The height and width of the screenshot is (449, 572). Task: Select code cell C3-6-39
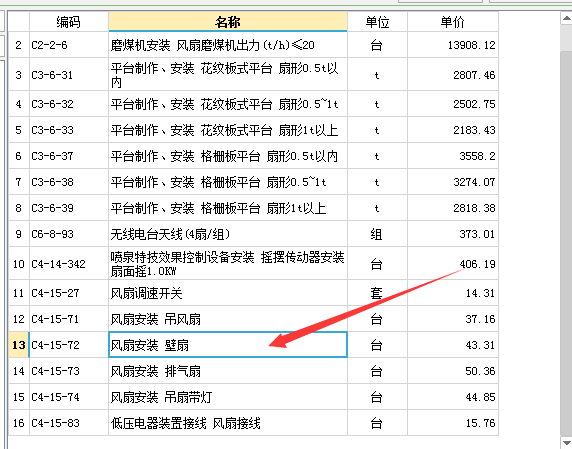click(69, 208)
